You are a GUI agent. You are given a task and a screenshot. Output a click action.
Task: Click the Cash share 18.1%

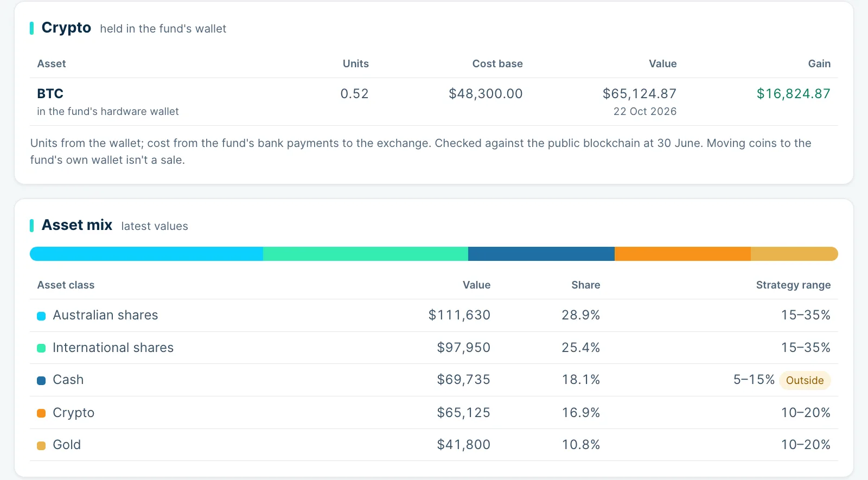(x=581, y=380)
